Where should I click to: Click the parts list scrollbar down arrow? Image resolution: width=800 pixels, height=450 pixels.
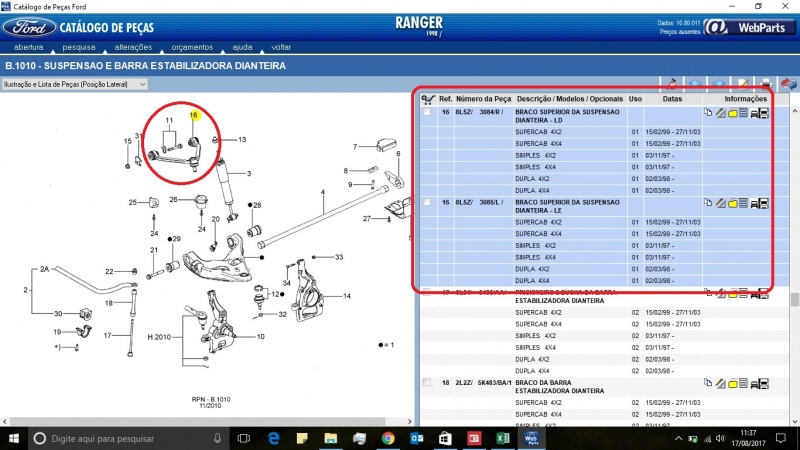(x=794, y=421)
